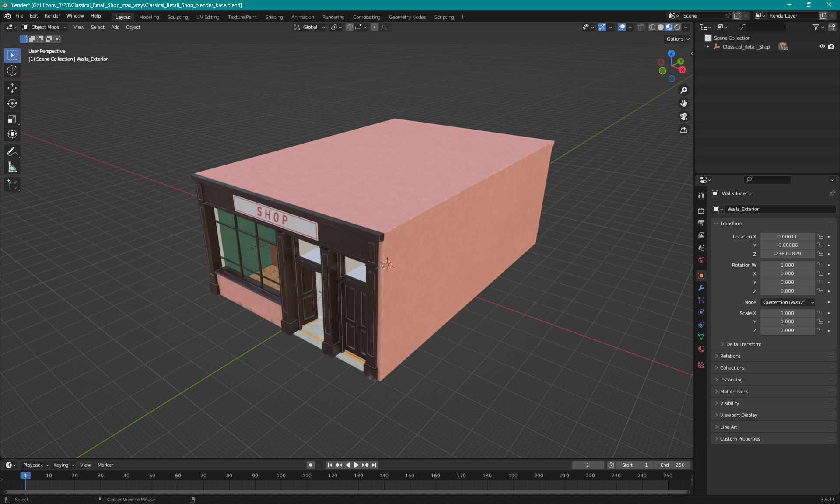This screenshot has height=504, width=840.
Task: Drag the timeline frame slider
Action: [26, 475]
